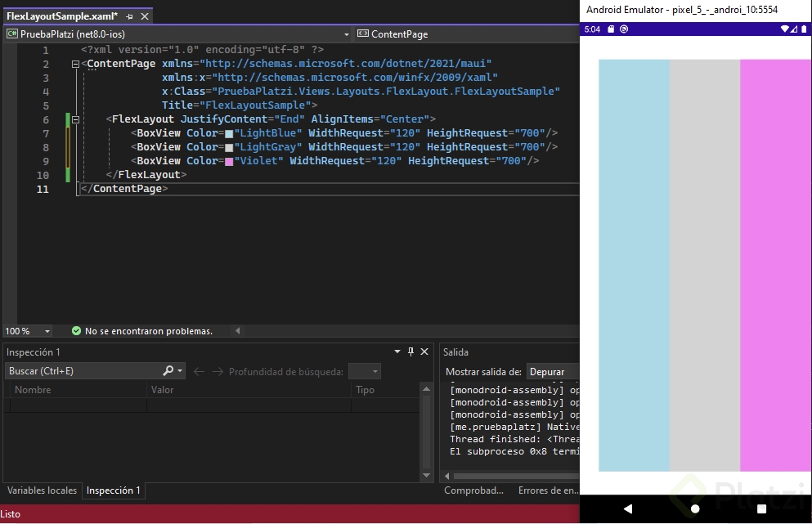
Task: Open Inspección panel window options arrow
Action: point(397,352)
